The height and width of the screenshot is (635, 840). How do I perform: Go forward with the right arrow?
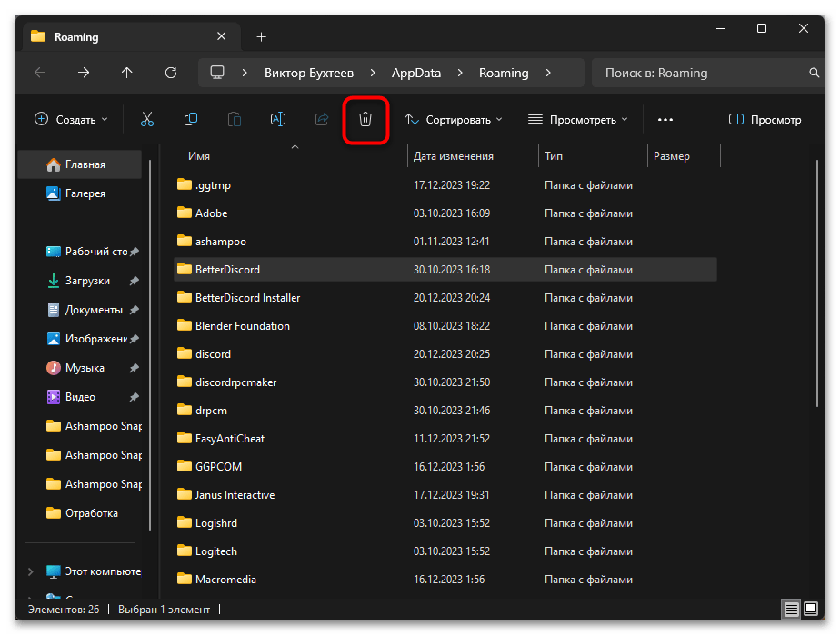84,73
